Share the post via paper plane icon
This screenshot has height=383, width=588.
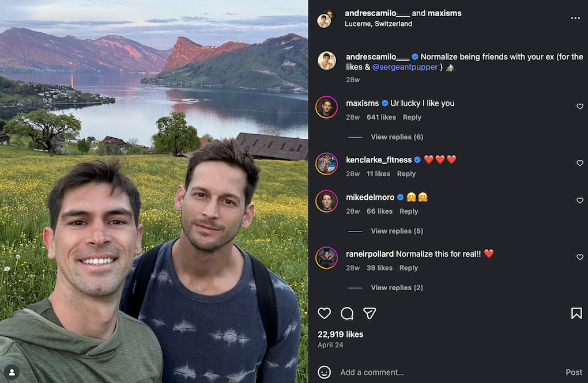[370, 313]
